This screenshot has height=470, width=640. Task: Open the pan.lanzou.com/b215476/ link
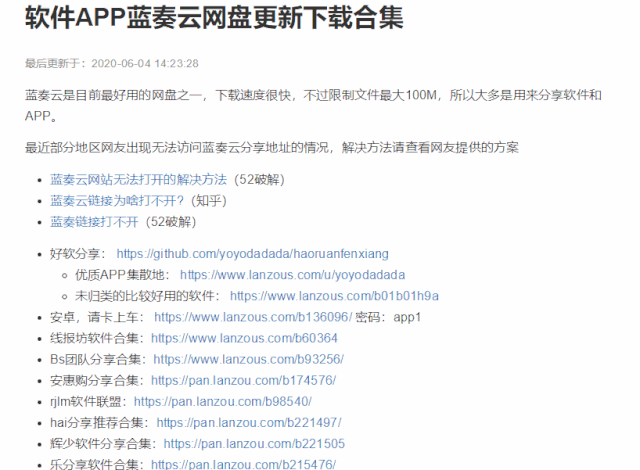pos(243,464)
